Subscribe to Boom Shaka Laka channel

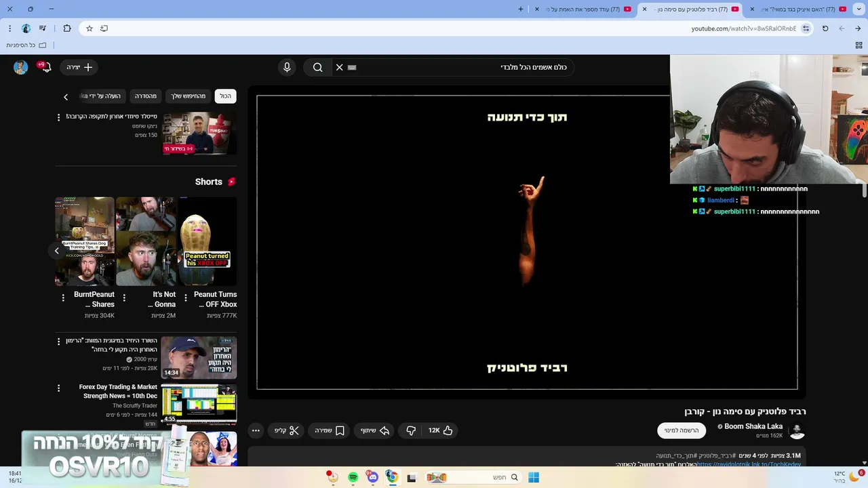coord(681,430)
